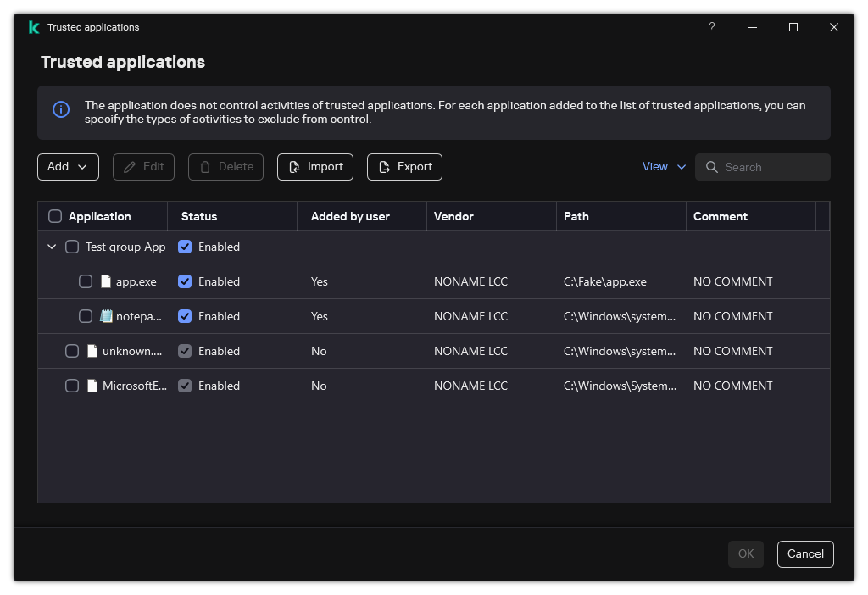Disable the Enabled checkbox for app.exe
The image size is (868, 595).
tap(185, 281)
